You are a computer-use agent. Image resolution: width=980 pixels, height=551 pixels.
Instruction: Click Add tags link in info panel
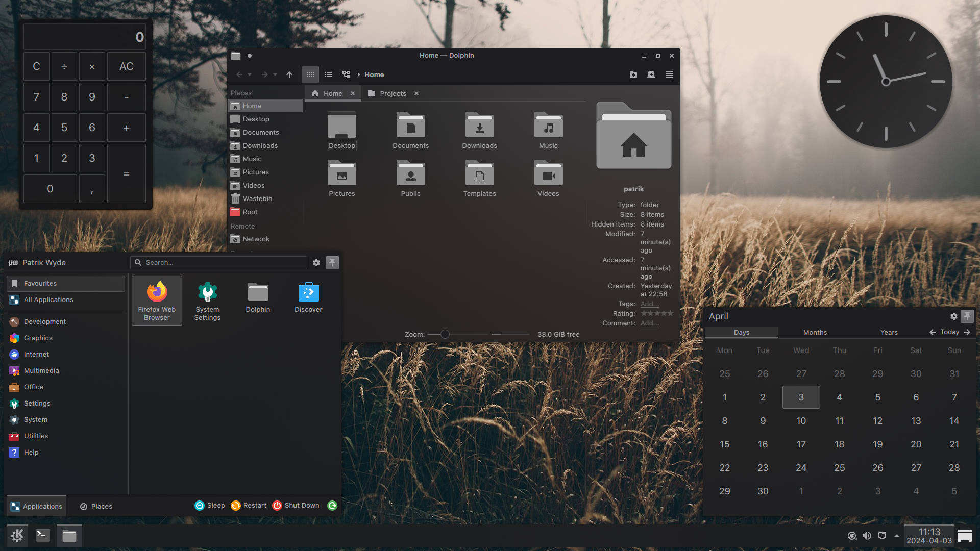649,304
